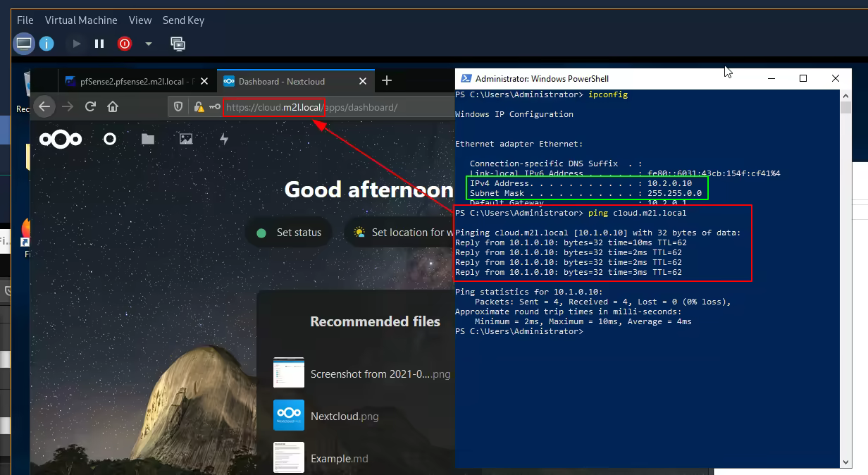
Task: Click the lock warning site security icon
Action: pos(199,107)
